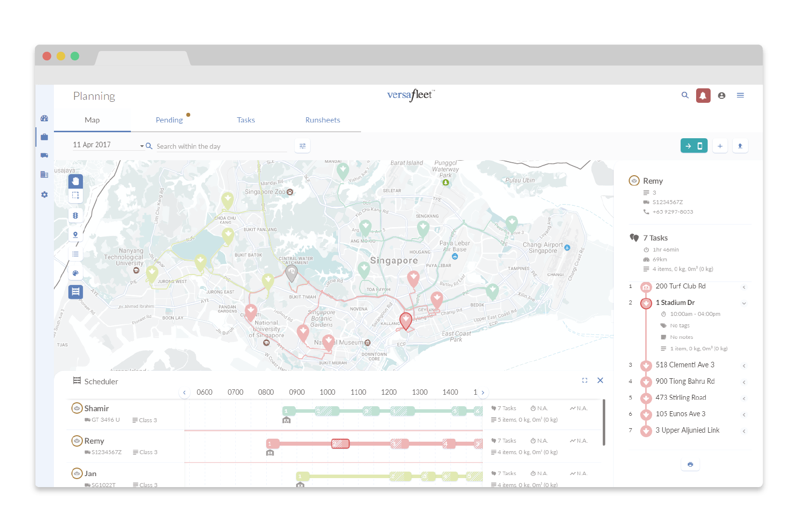Toggle the scheduler panel map button
The image size is (799, 532).
point(75,291)
